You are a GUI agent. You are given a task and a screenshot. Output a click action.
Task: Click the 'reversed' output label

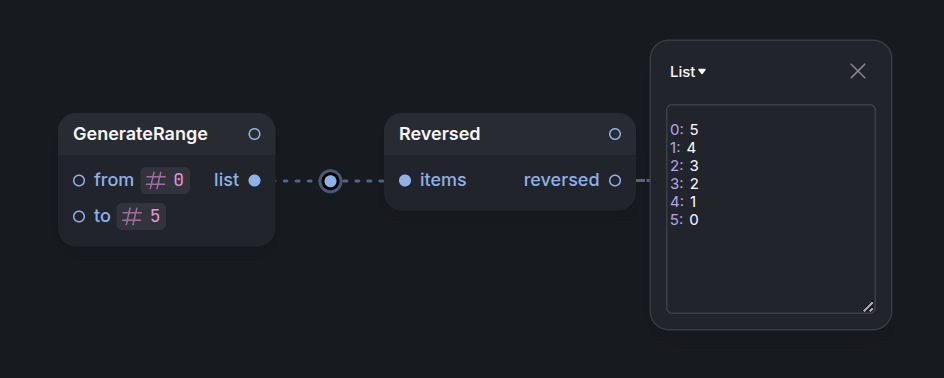pyautogui.click(x=562, y=181)
